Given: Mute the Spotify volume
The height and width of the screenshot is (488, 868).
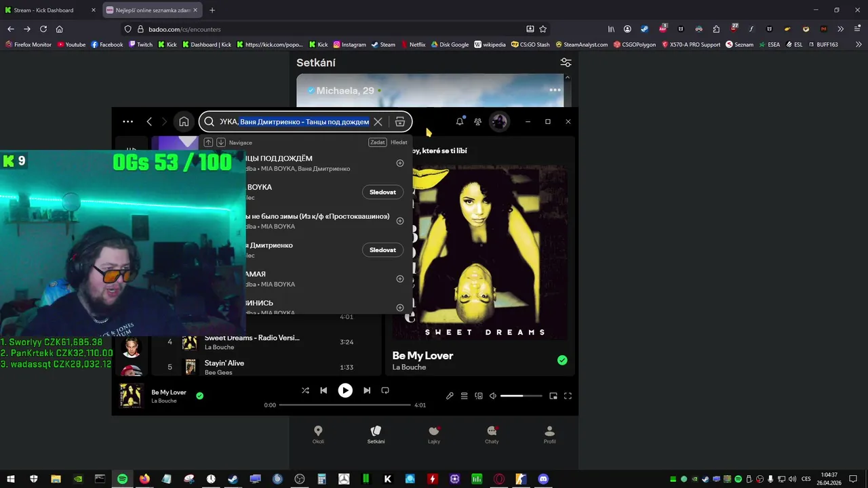Looking at the screenshot, I should pos(493,396).
